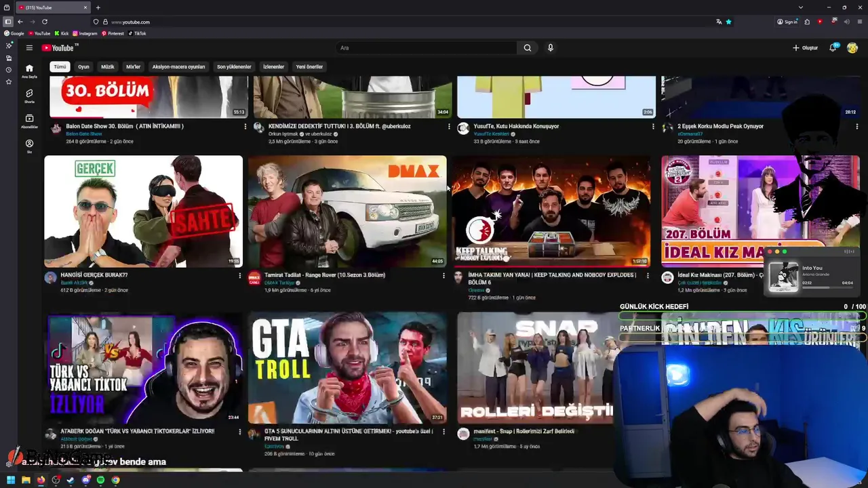Open more options for İMHA TAKIMI video
The width and height of the screenshot is (868, 488).
(648, 276)
